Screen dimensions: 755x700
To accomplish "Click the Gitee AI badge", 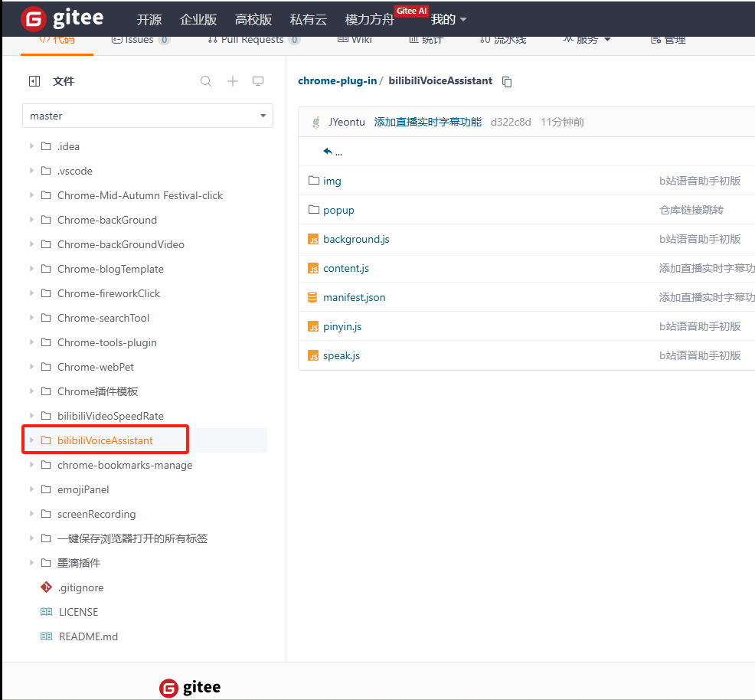I will coord(411,11).
